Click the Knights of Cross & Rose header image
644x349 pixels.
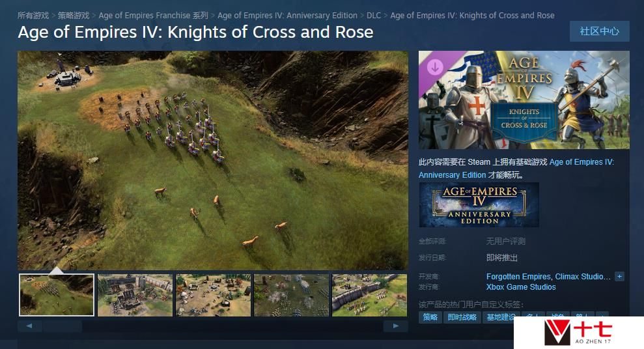click(x=524, y=100)
